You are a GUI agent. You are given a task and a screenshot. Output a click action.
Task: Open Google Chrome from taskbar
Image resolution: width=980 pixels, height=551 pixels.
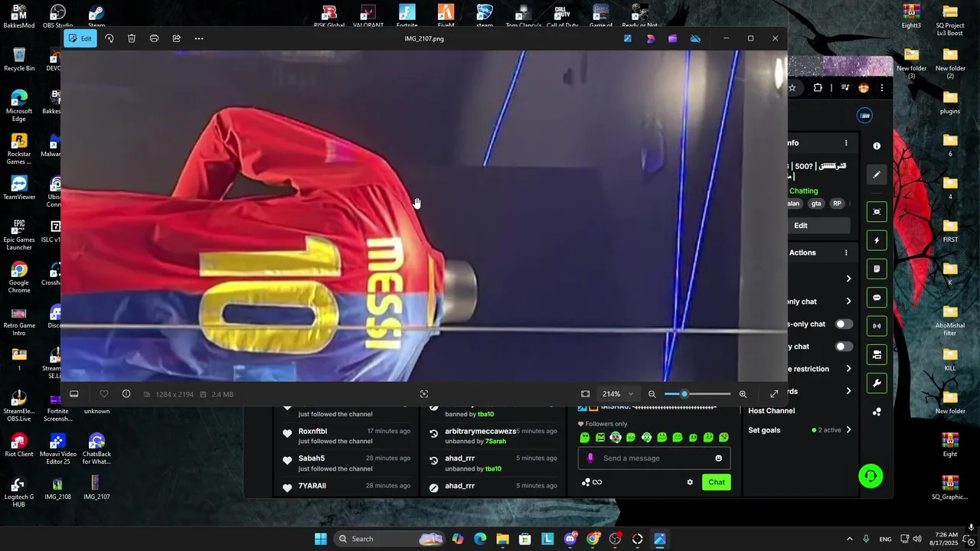point(593,539)
